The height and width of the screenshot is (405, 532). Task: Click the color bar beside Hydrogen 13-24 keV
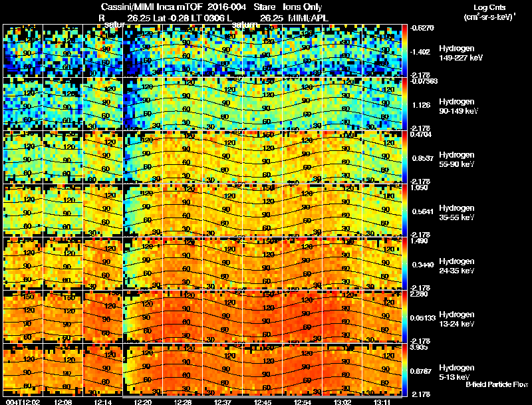404,317
